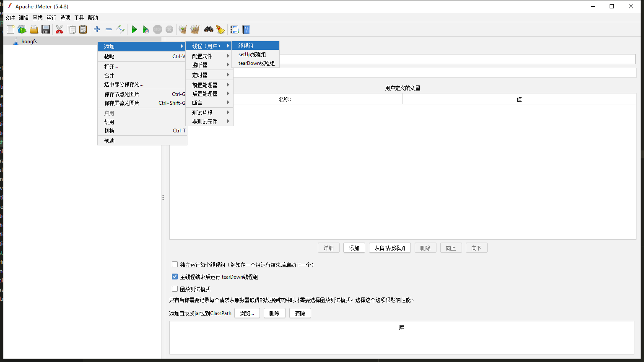Click the Clear All double broom icon

click(x=195, y=29)
